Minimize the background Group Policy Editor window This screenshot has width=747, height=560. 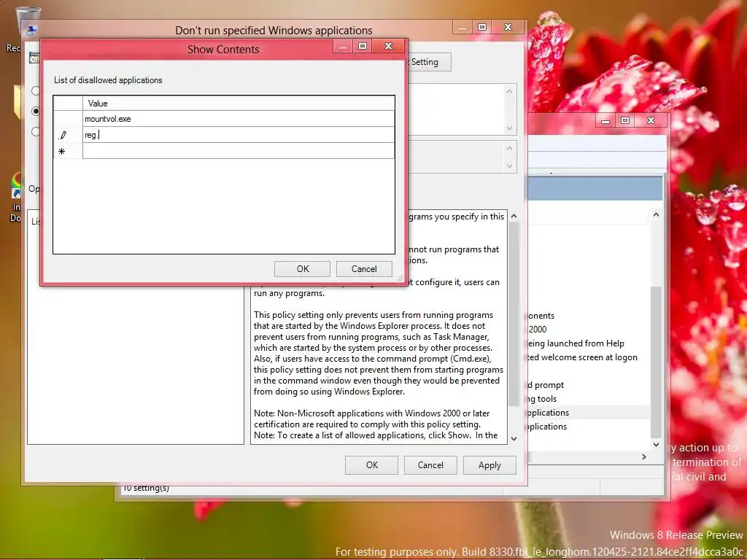[605, 121]
